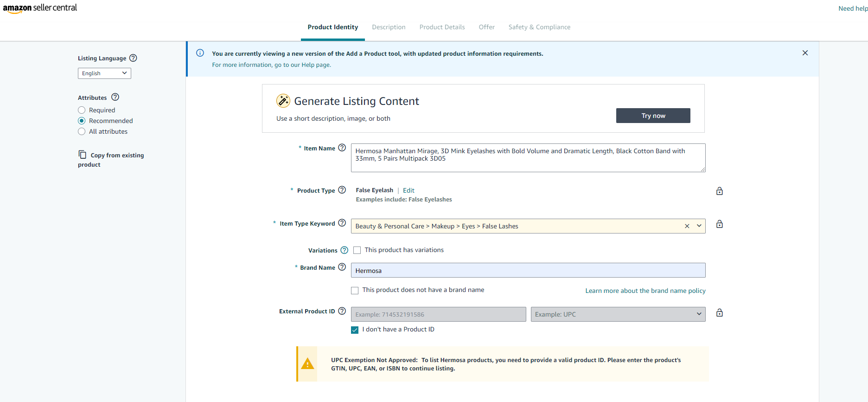Open the Need help link
This screenshot has height=402, width=868.
[853, 8]
